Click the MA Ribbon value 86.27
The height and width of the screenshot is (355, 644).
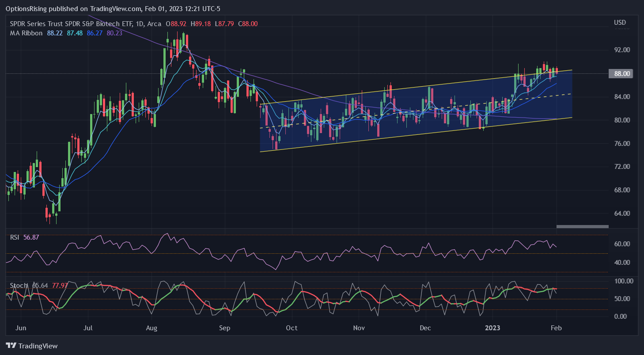[95, 33]
